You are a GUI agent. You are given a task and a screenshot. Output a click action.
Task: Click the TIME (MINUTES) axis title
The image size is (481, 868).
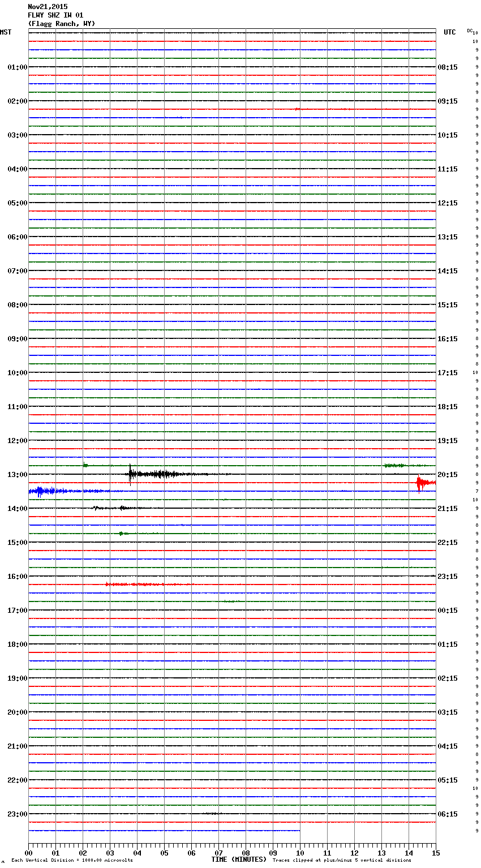coord(239,860)
